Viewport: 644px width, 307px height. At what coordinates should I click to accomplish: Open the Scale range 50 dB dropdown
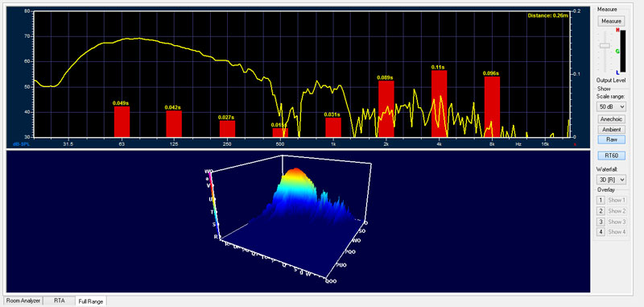point(611,106)
